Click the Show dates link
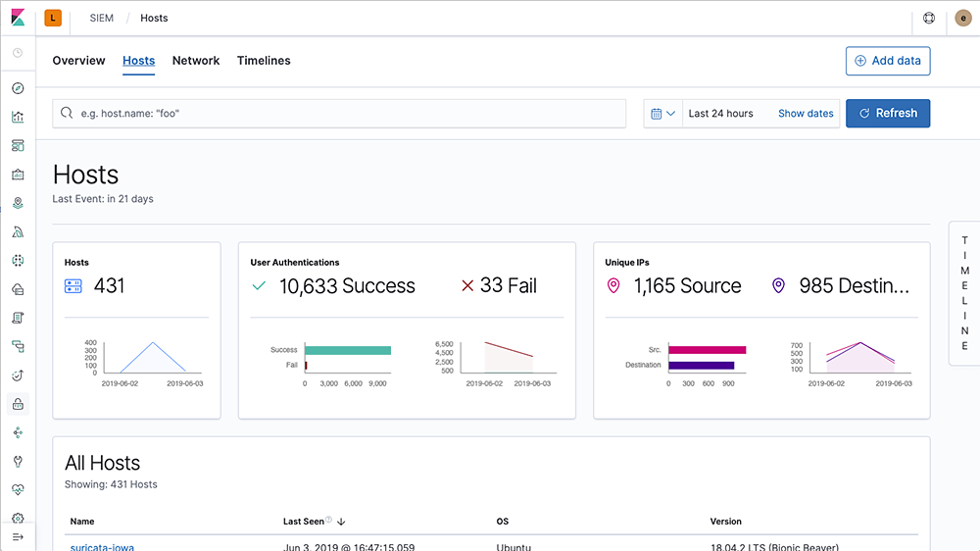Image resolution: width=980 pixels, height=551 pixels. click(806, 113)
